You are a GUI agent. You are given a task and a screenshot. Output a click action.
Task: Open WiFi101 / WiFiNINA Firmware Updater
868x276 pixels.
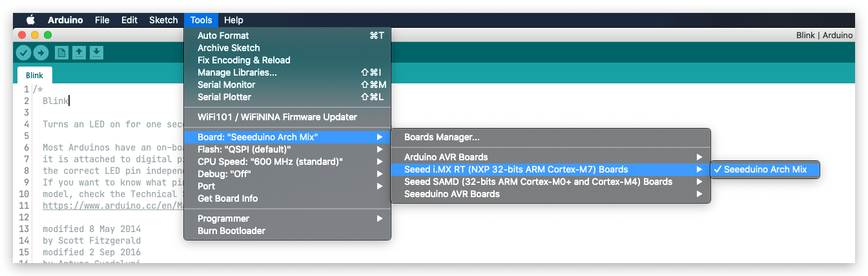(x=287, y=117)
